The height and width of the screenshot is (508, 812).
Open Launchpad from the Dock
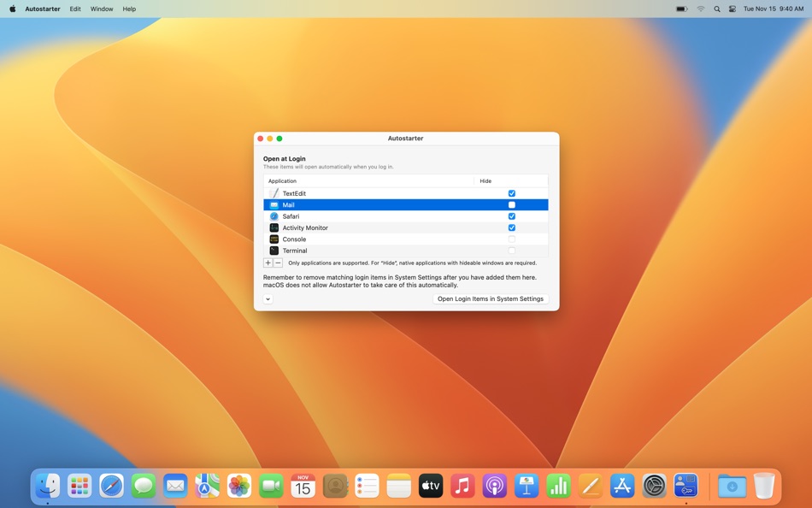79,487
